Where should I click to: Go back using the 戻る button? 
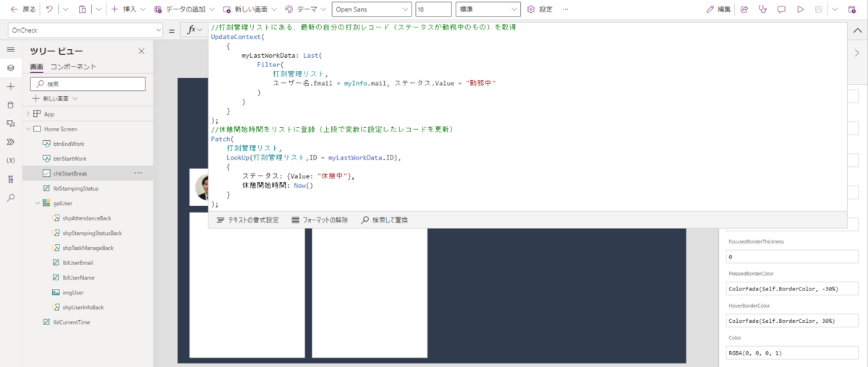[x=23, y=9]
